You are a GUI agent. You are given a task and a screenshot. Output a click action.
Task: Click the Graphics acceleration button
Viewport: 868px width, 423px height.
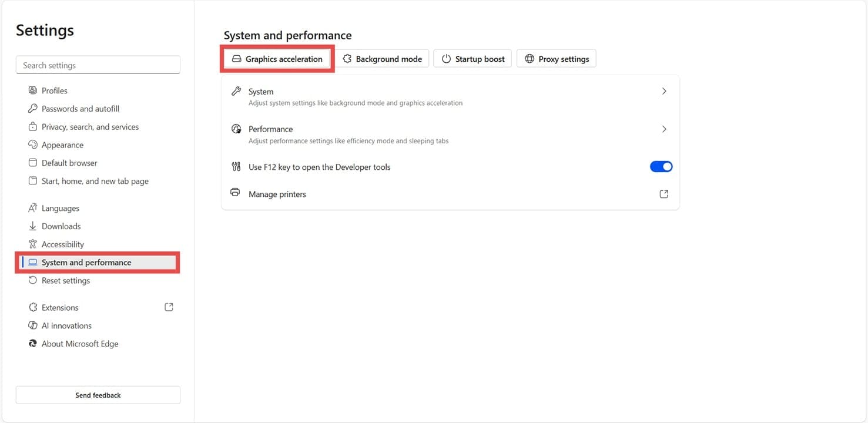pyautogui.click(x=277, y=59)
